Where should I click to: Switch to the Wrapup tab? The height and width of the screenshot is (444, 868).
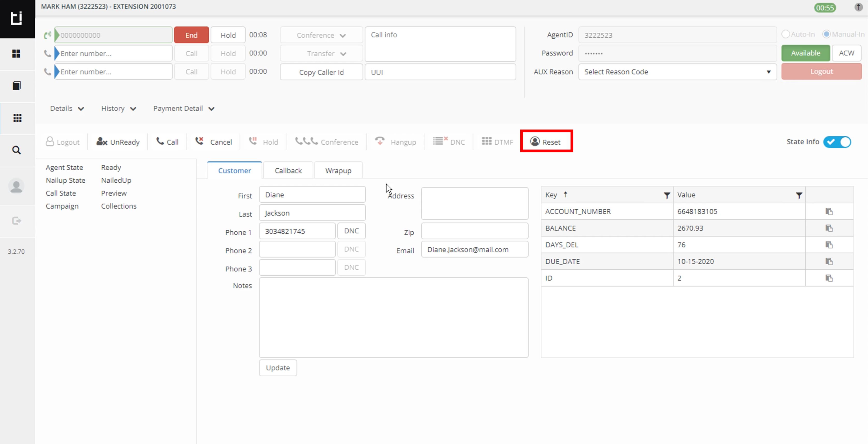(x=338, y=171)
